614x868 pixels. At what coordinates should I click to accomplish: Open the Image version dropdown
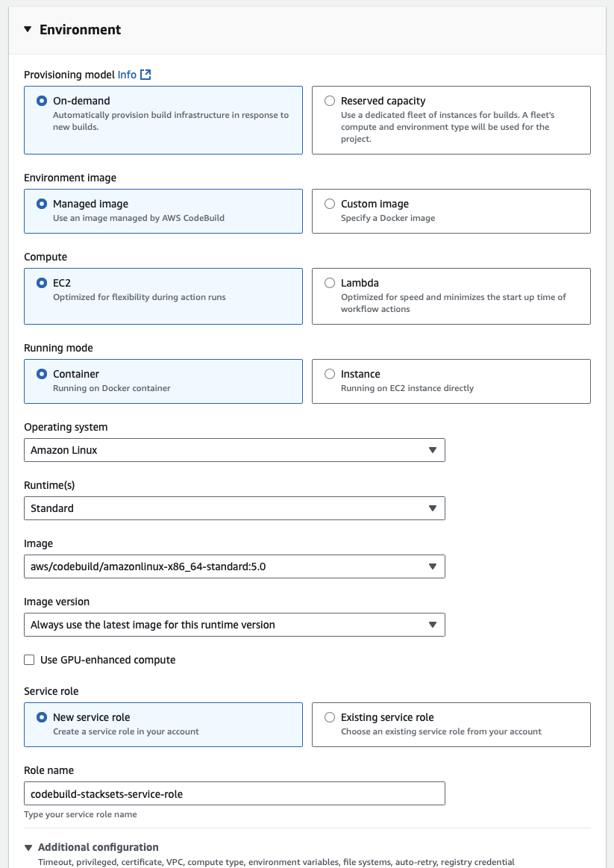234,625
